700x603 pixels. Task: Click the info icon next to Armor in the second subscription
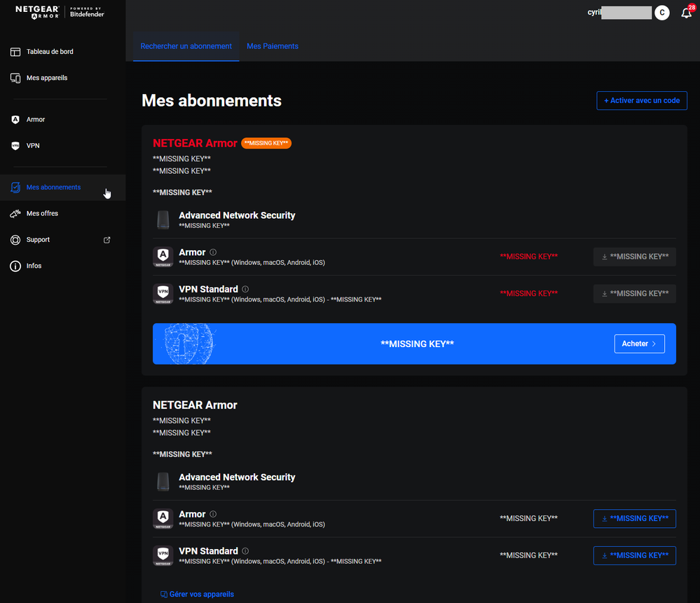coord(213,514)
